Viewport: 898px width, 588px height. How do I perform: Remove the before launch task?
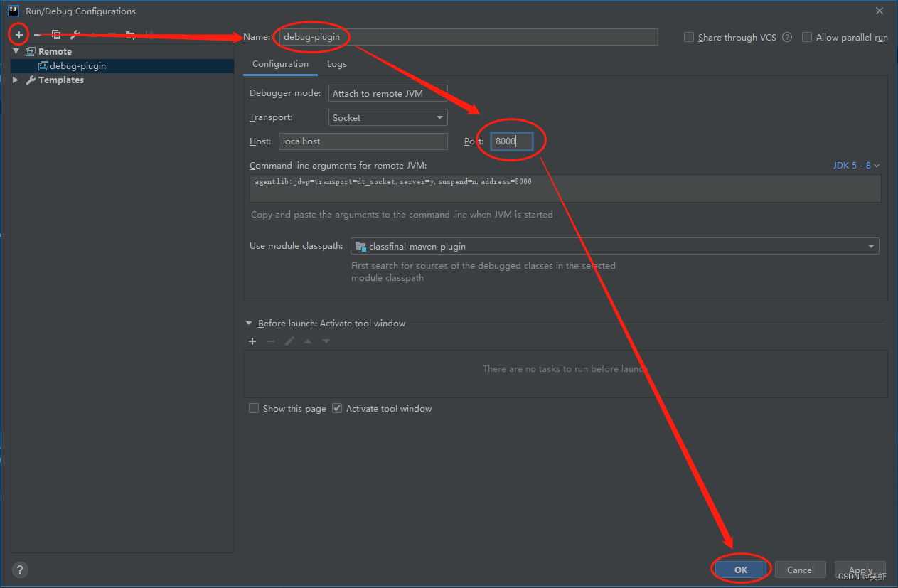270,341
